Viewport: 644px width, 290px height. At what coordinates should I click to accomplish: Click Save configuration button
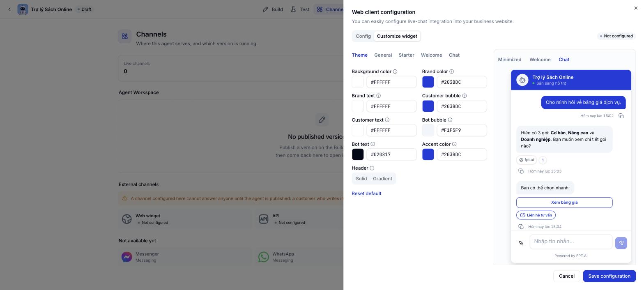[609, 276]
